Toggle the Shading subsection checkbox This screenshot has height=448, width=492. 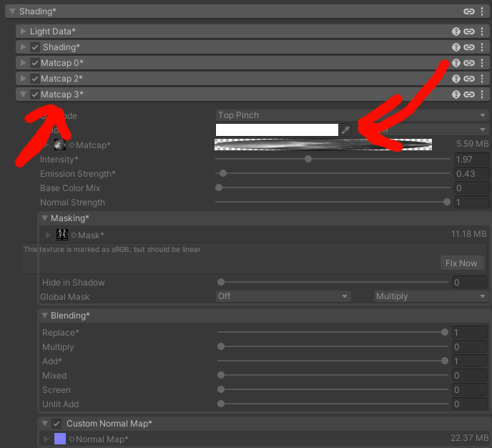pyautogui.click(x=35, y=47)
